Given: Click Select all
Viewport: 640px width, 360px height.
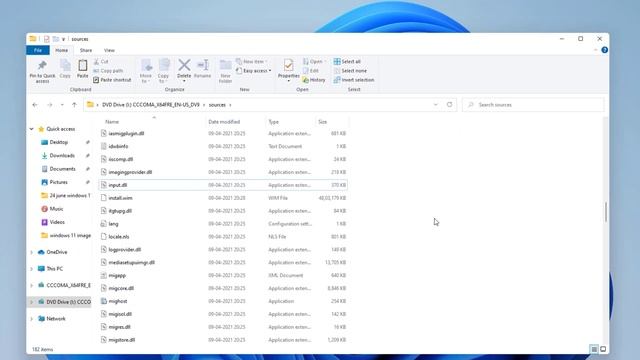Looking at the screenshot, I should [347, 61].
